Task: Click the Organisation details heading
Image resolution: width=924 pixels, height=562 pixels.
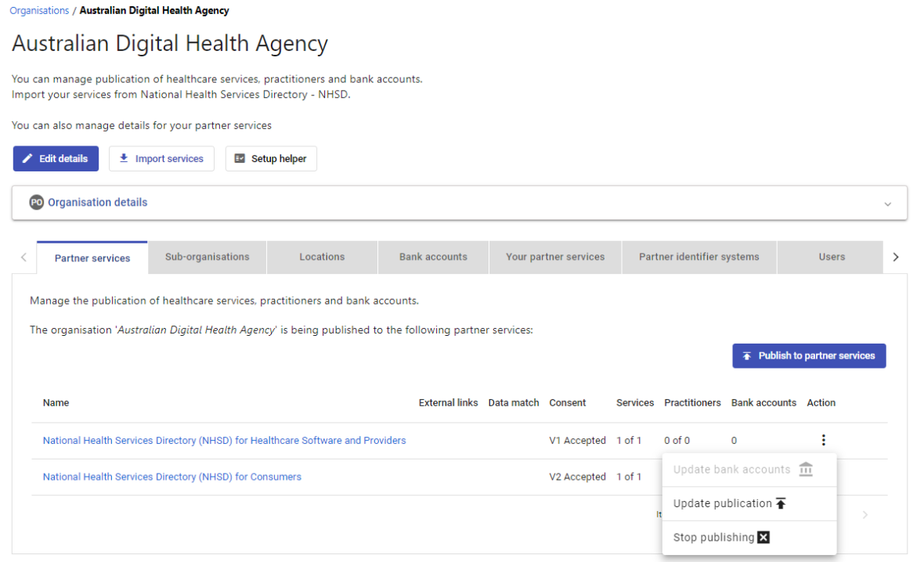Action: (x=98, y=203)
